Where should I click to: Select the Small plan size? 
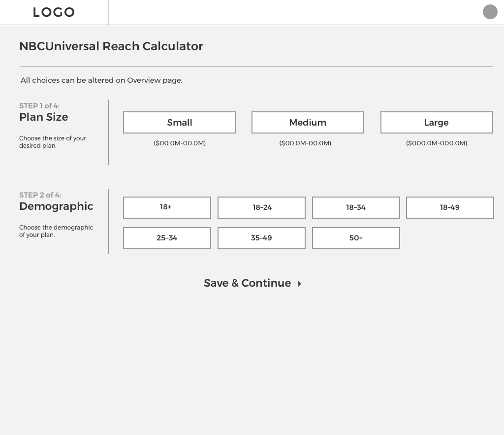(x=179, y=122)
